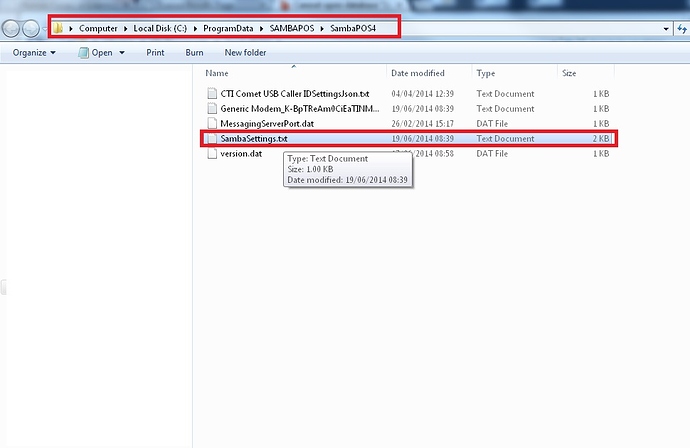
Task: Go to ProgramData in the breadcrumb
Action: tap(228, 29)
